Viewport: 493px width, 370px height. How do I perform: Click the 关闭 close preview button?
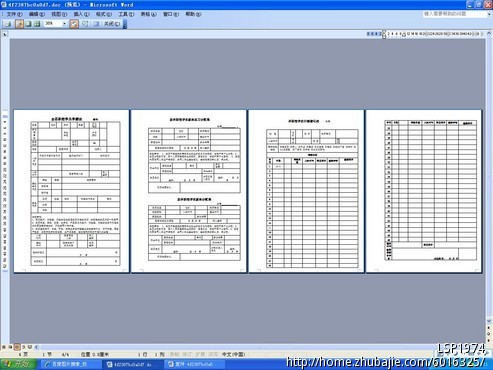tap(112, 24)
